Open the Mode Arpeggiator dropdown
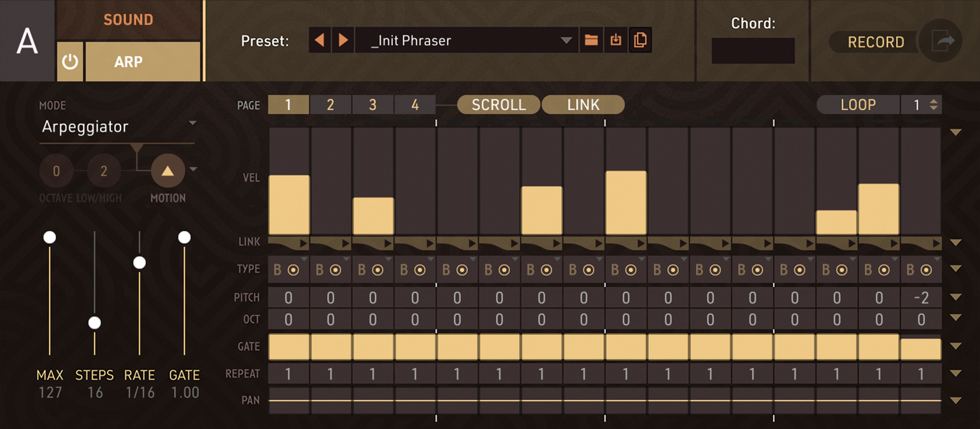Image resolution: width=980 pixels, height=429 pixels. 118,126
